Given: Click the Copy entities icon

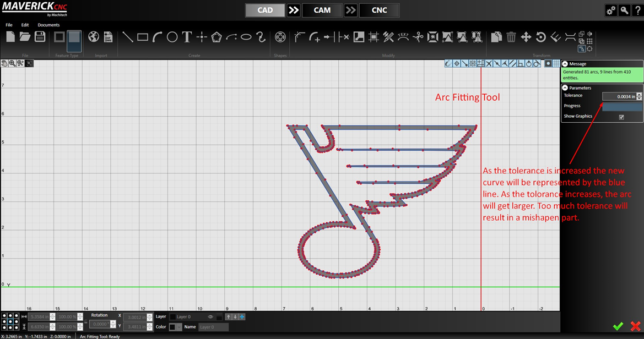Looking at the screenshot, I should click(496, 37).
